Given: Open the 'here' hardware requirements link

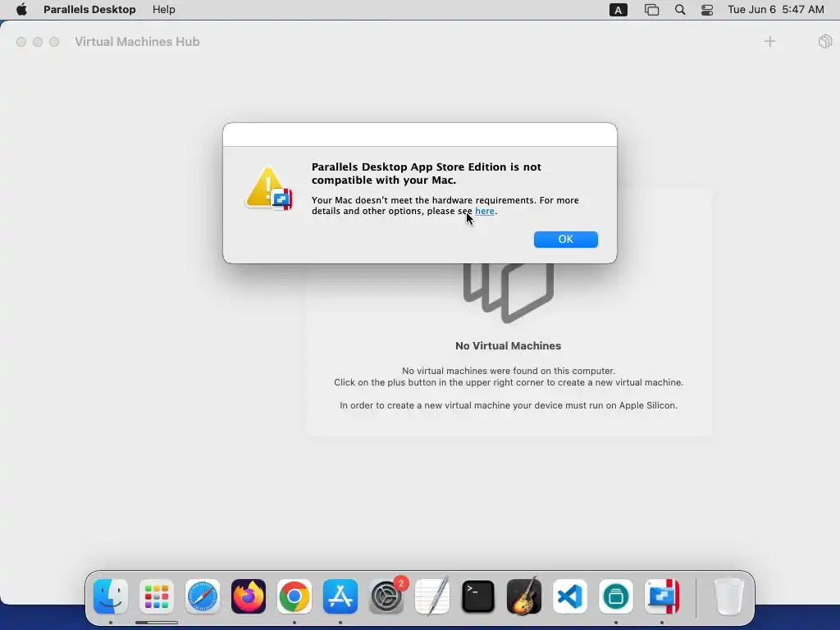Looking at the screenshot, I should click(484, 211).
